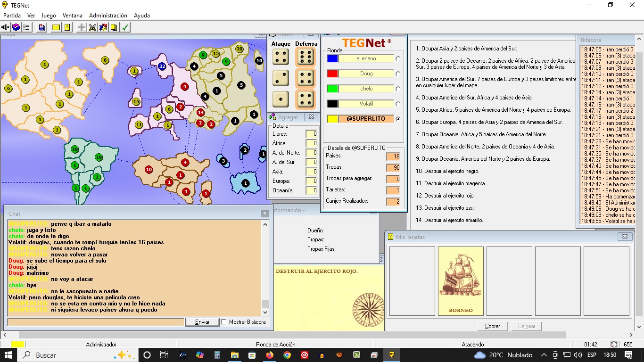
Task: Open the Administración menu
Action: click(108, 16)
